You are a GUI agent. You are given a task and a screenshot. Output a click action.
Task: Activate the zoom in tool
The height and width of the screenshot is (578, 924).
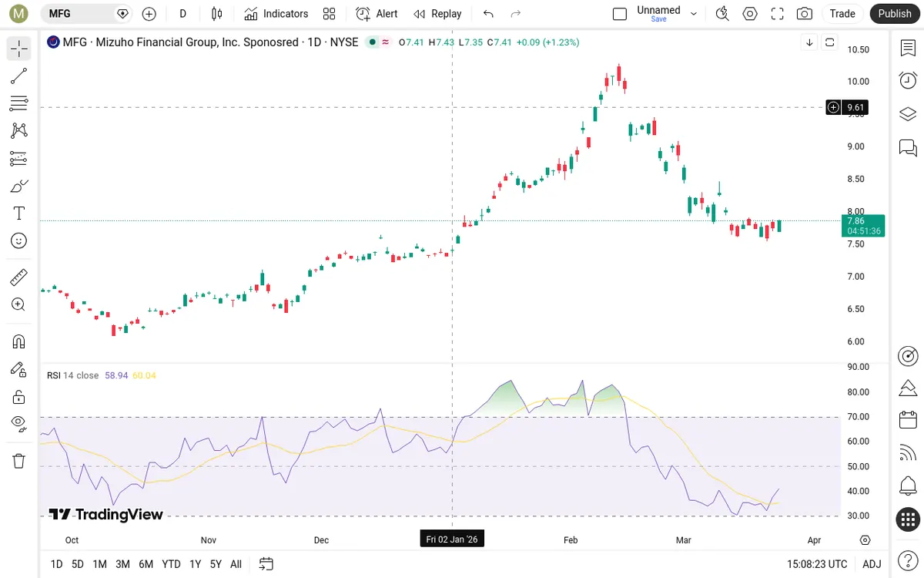click(x=19, y=304)
